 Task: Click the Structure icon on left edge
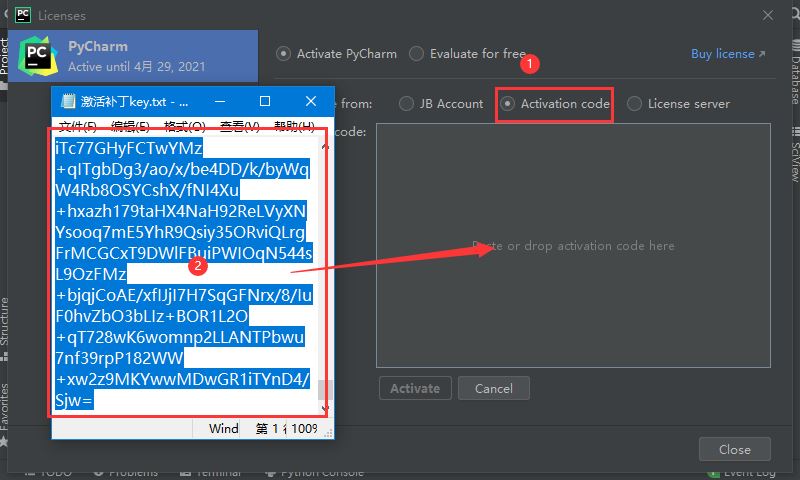(4, 356)
